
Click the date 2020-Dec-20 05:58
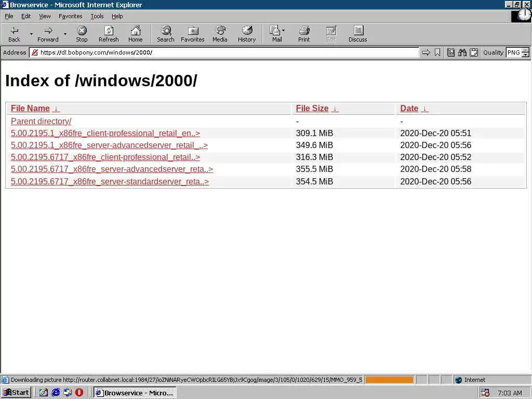pyautogui.click(x=436, y=169)
